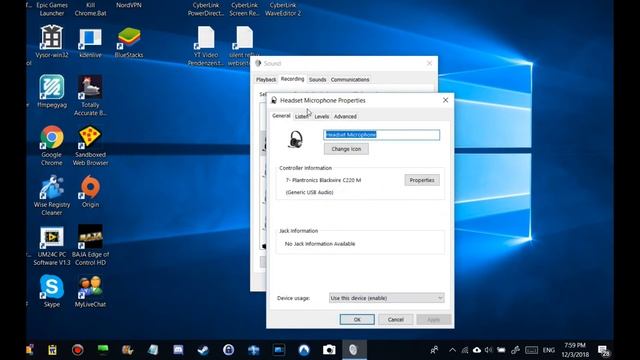Click the Change Icon button

tap(346, 149)
